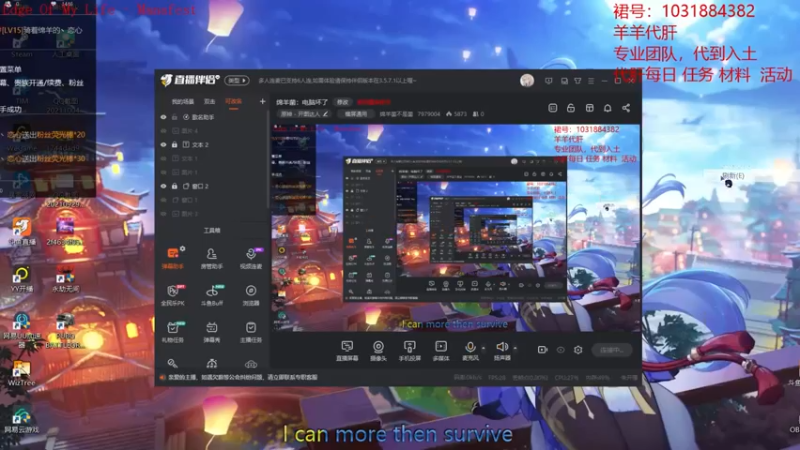800x450 pixels.
Task: Mute the 麦克风 microphone
Action: 470,351
